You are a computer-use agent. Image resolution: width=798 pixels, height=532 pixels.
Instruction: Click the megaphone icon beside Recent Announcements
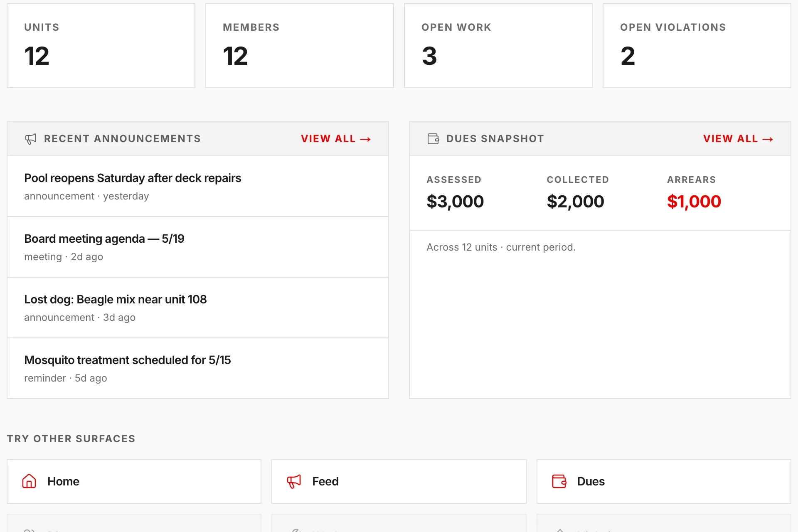click(x=31, y=139)
